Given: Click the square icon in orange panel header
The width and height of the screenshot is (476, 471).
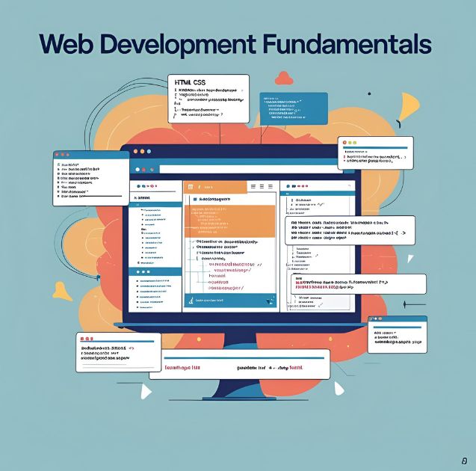Looking at the screenshot, I should (x=191, y=186).
